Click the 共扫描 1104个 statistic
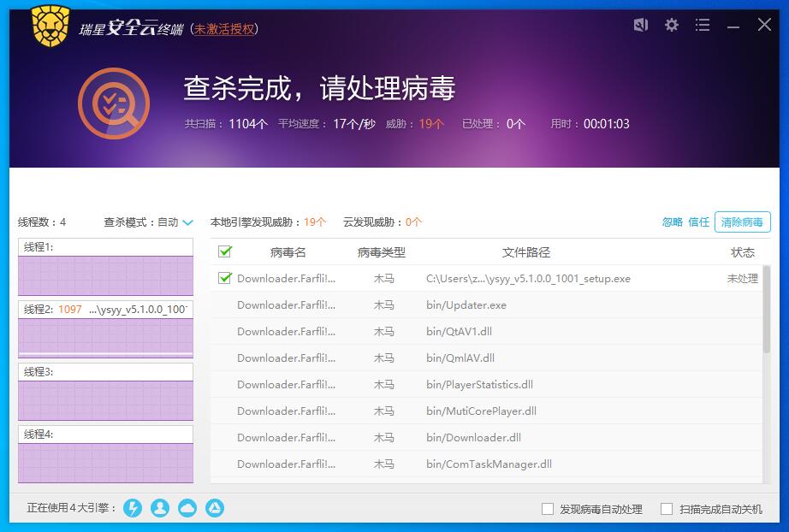This screenshot has width=789, height=532. [x=226, y=124]
